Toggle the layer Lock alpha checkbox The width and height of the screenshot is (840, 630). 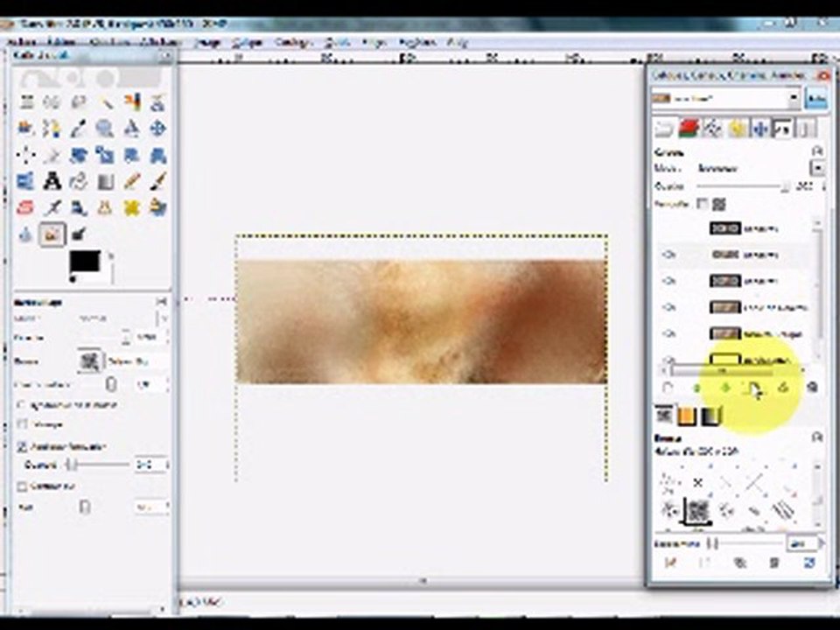(x=702, y=204)
